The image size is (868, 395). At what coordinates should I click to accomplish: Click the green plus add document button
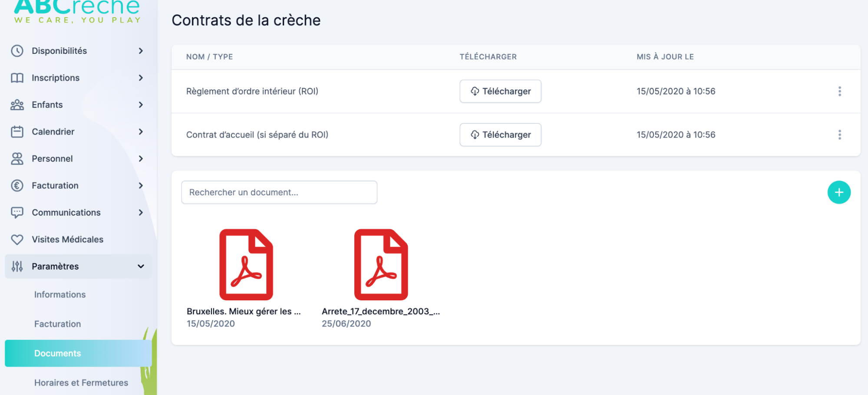pos(838,192)
